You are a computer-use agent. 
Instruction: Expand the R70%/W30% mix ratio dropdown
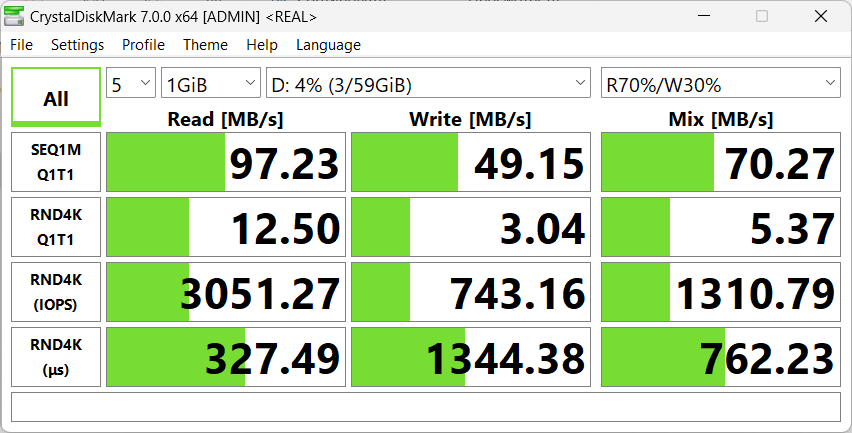721,83
